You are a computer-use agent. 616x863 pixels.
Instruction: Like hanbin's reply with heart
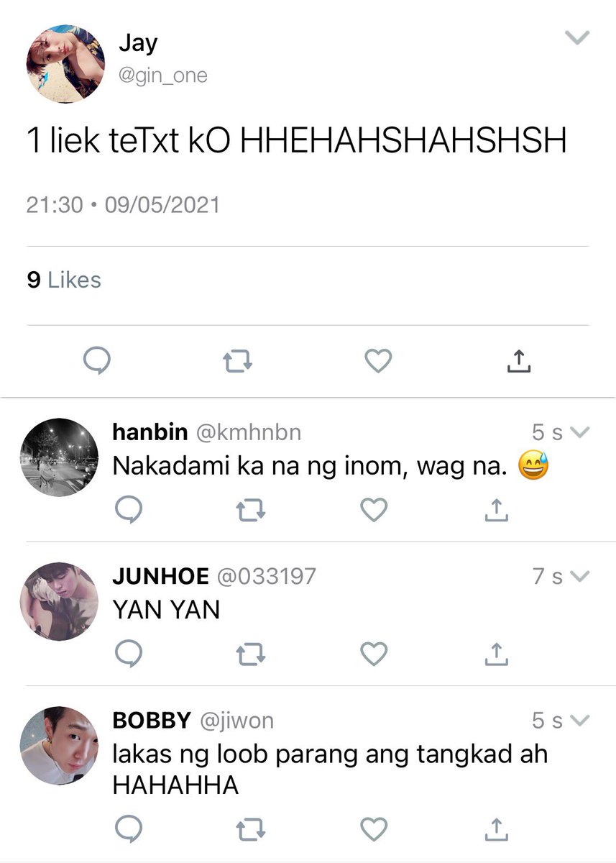pos(374,511)
